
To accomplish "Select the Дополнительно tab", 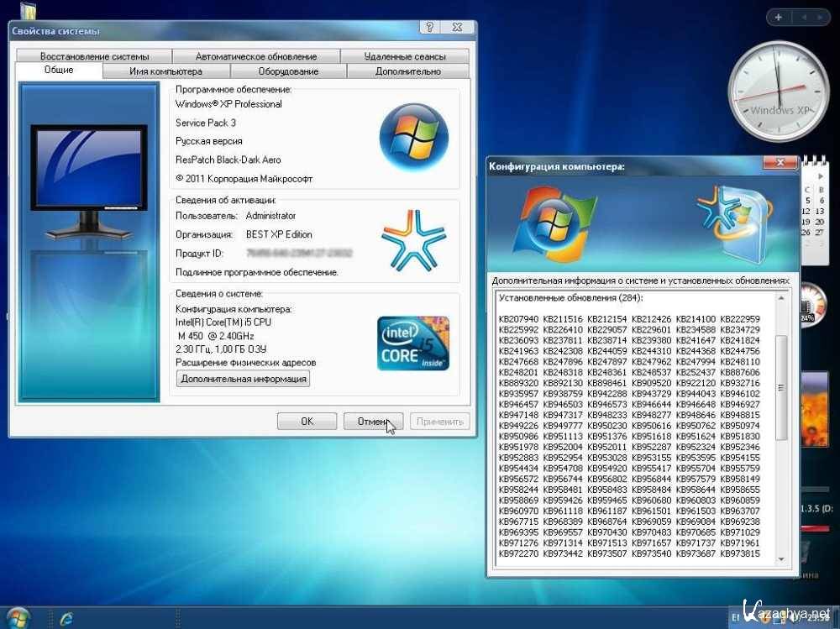I will pos(408,71).
